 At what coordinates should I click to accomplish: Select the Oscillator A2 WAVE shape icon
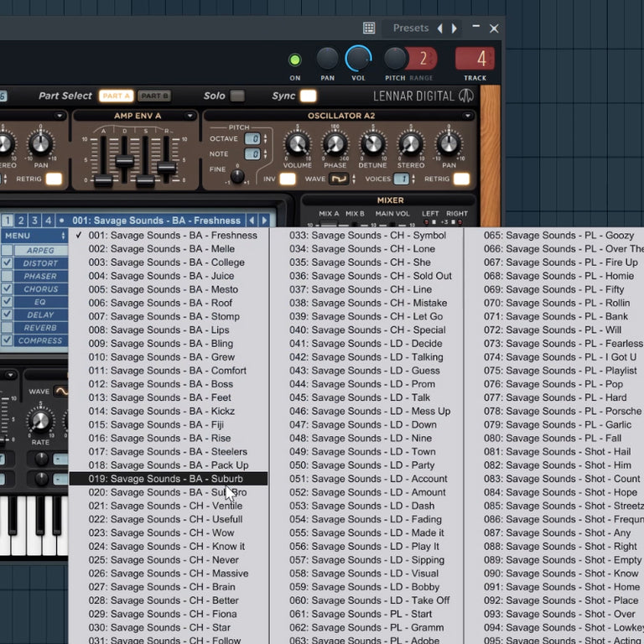click(x=338, y=179)
